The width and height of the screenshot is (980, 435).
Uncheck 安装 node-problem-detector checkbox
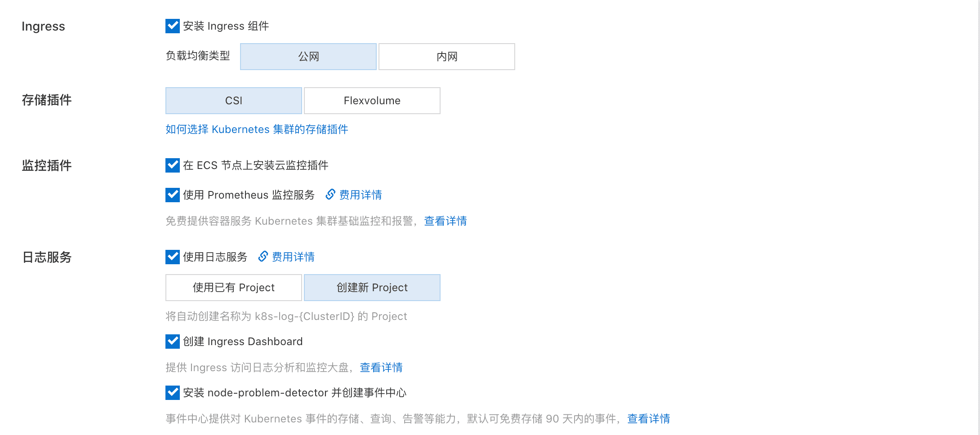coord(173,393)
